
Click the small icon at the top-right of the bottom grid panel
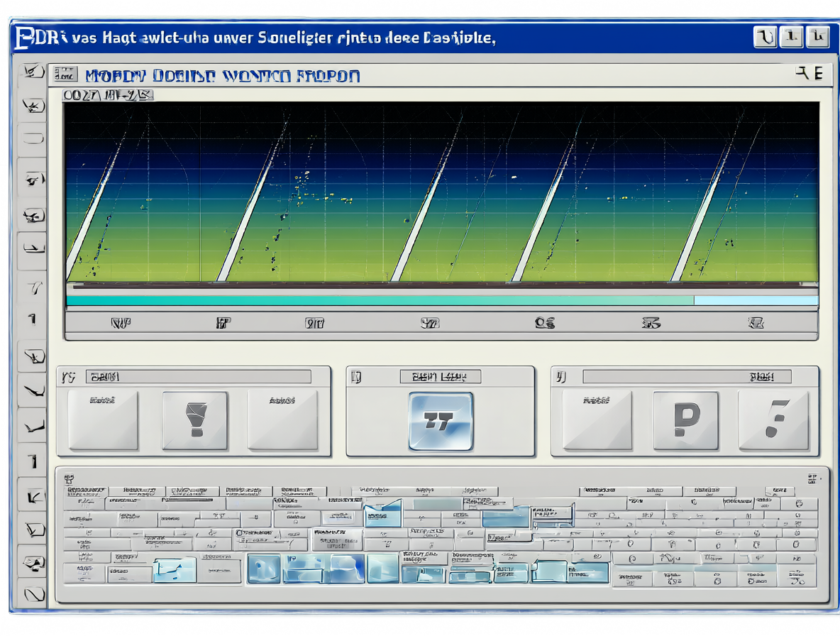point(812,478)
